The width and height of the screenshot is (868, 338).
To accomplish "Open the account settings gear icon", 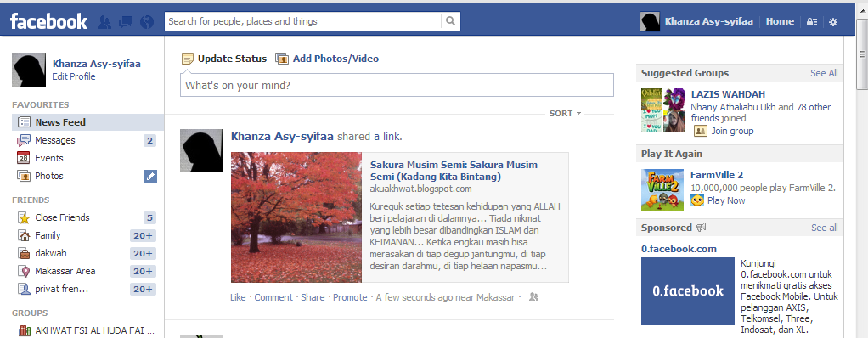I will pyautogui.click(x=833, y=22).
